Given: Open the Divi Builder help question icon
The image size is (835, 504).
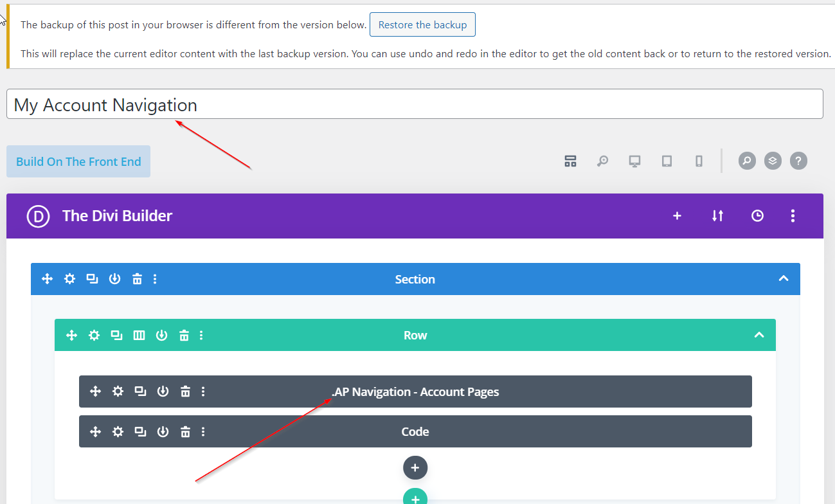Looking at the screenshot, I should point(798,161).
